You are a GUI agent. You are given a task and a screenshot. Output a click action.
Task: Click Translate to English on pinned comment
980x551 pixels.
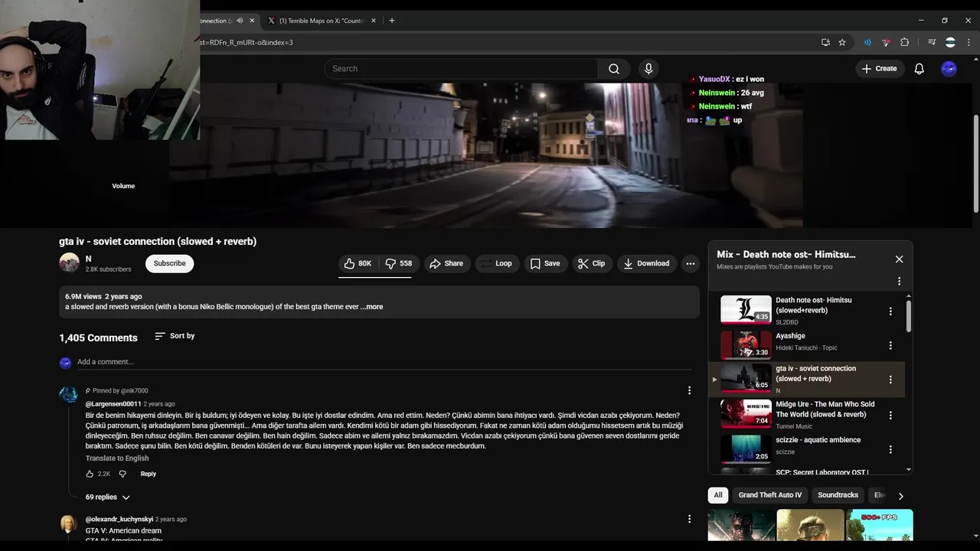[x=117, y=458]
